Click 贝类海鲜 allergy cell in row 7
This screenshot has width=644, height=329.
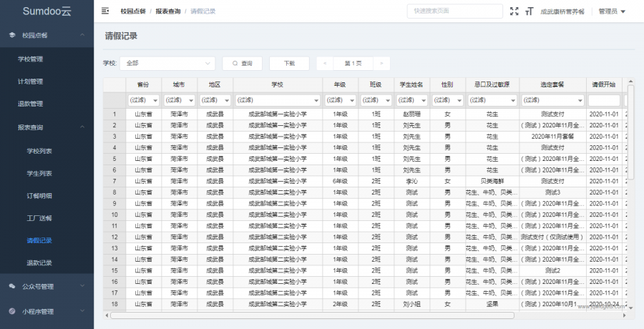(x=492, y=181)
